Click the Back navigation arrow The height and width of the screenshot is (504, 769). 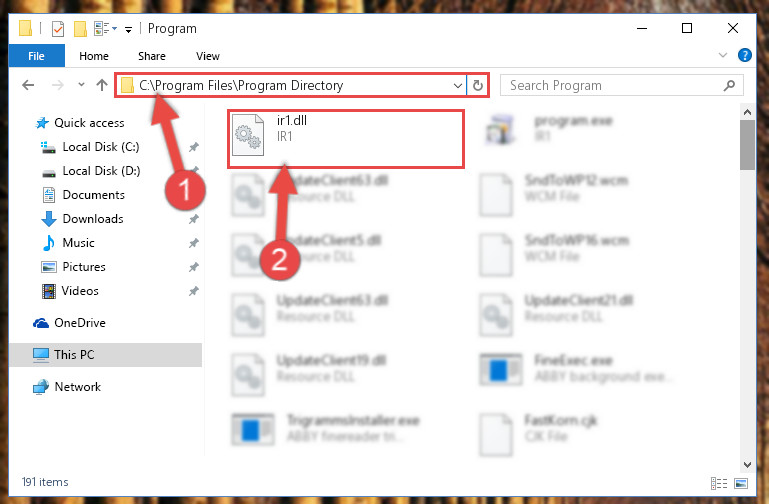pos(28,85)
